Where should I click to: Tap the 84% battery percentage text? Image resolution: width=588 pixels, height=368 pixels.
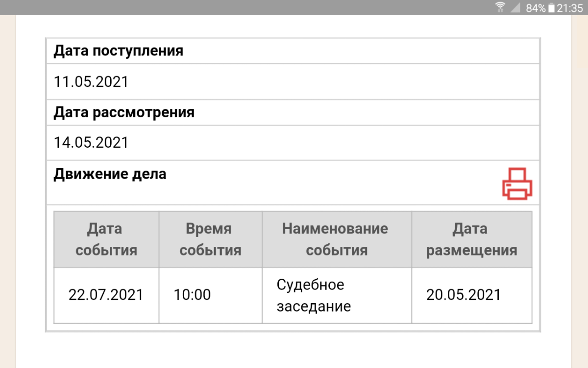point(536,8)
